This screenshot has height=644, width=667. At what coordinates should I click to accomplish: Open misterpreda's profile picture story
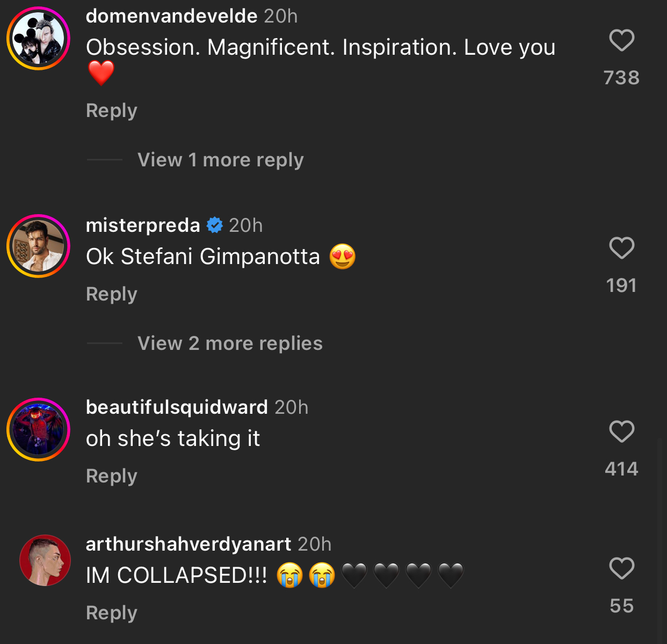pyautogui.click(x=39, y=246)
